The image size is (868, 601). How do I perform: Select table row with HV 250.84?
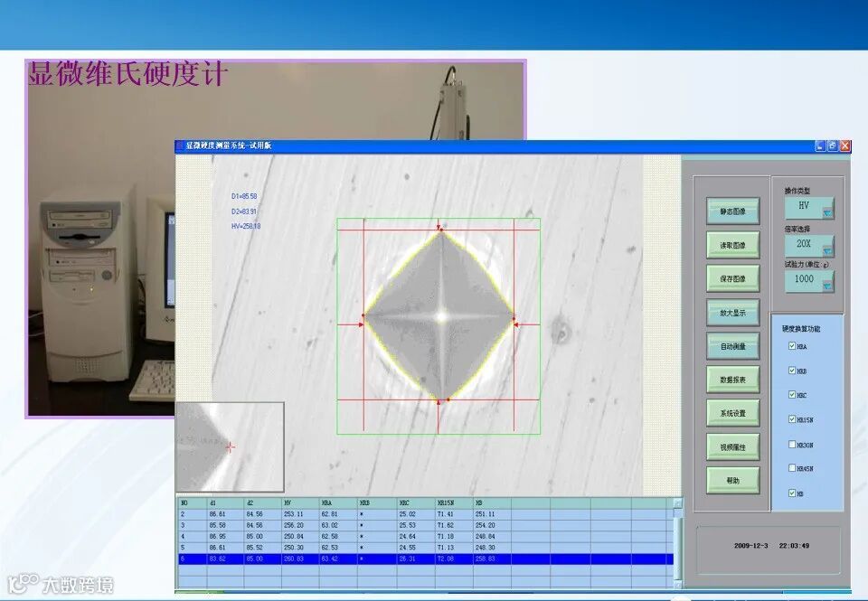click(426, 536)
